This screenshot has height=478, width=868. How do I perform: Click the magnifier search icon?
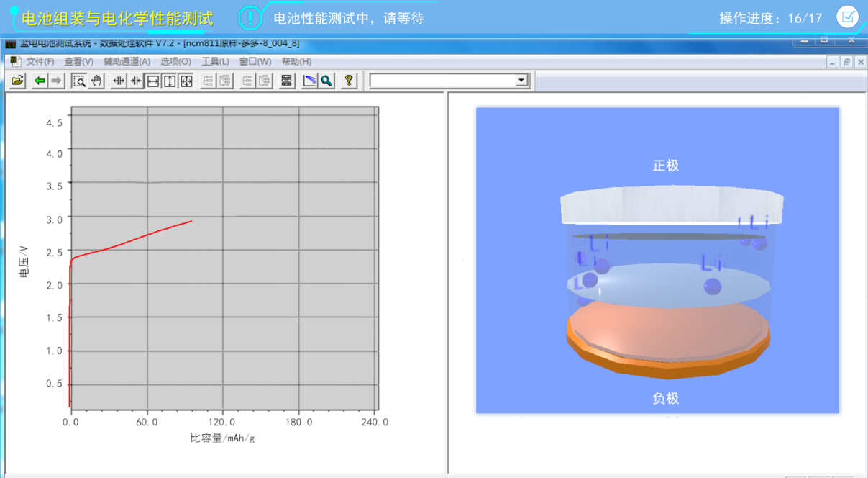tap(326, 81)
